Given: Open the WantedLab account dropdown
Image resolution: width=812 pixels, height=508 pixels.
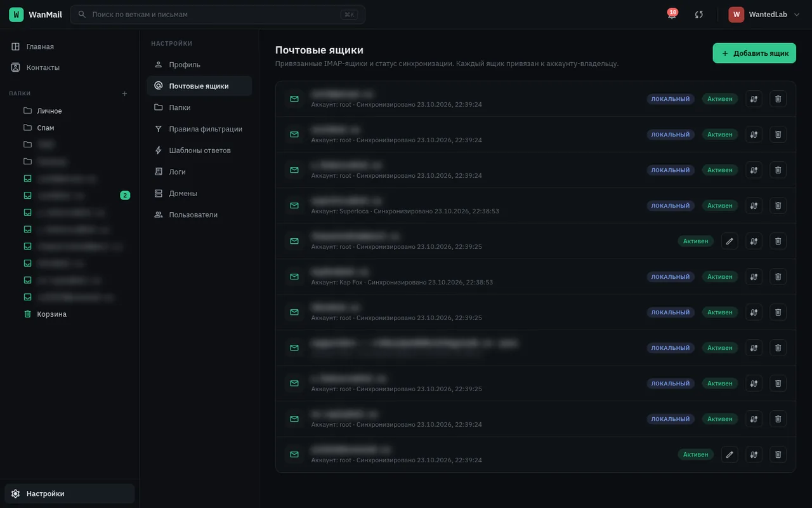Looking at the screenshot, I should point(764,15).
